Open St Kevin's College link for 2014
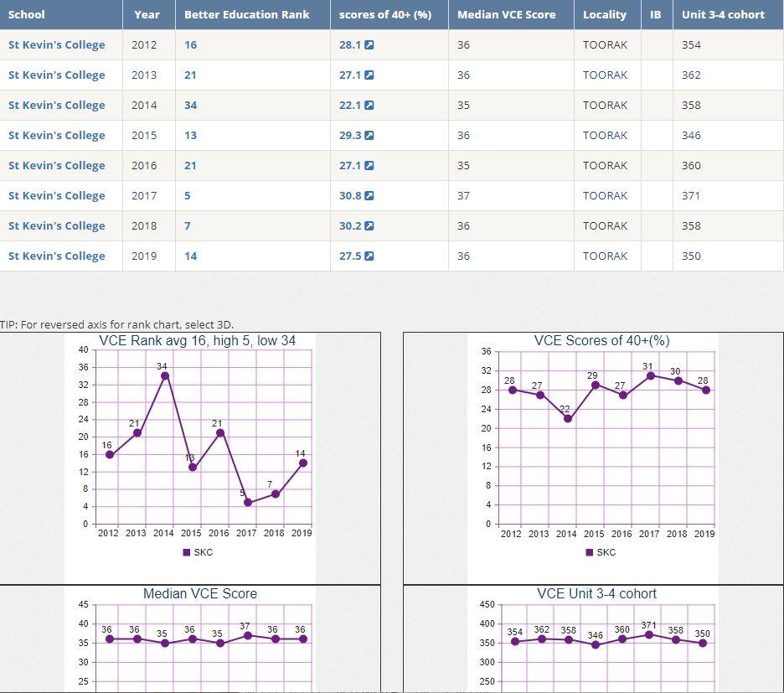The width and height of the screenshot is (784, 693). pos(56,105)
